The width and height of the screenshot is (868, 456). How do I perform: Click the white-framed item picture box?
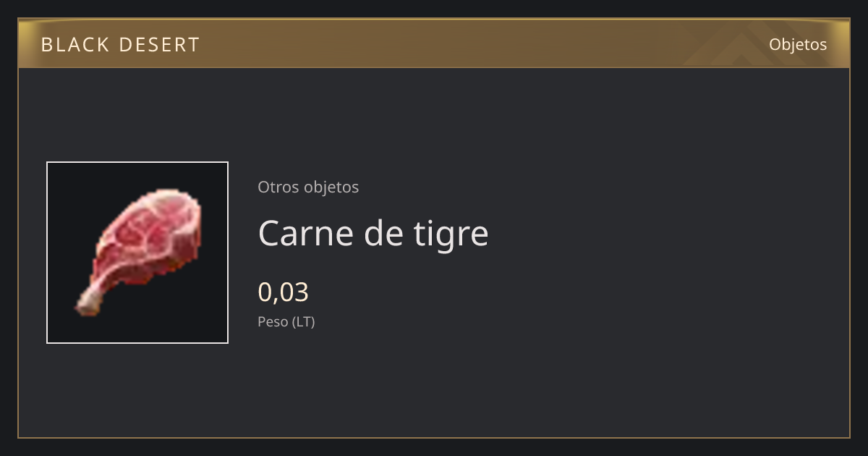pyautogui.click(x=137, y=253)
